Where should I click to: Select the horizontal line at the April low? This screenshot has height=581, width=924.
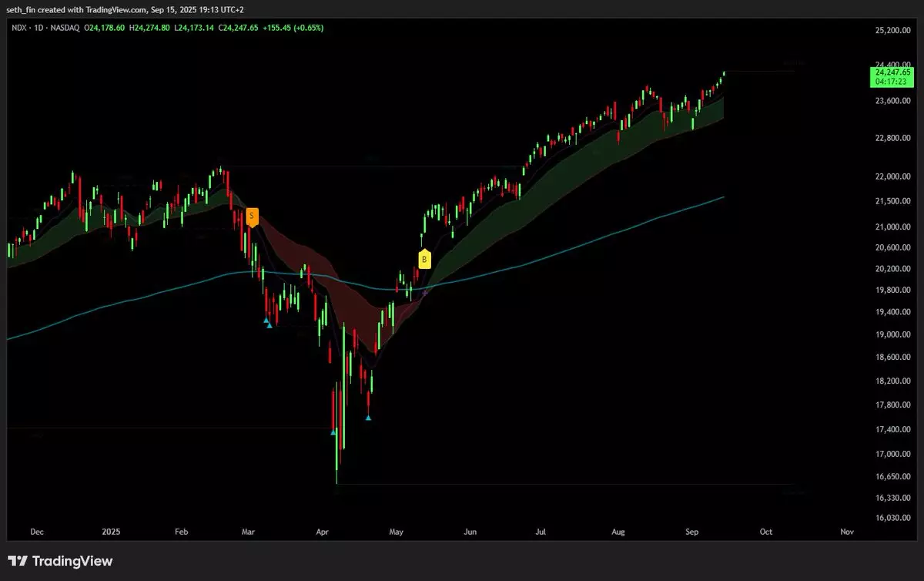pyautogui.click(x=539, y=485)
